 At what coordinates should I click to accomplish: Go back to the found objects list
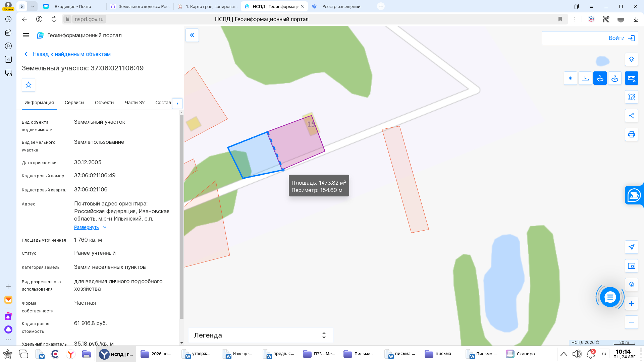(67, 54)
